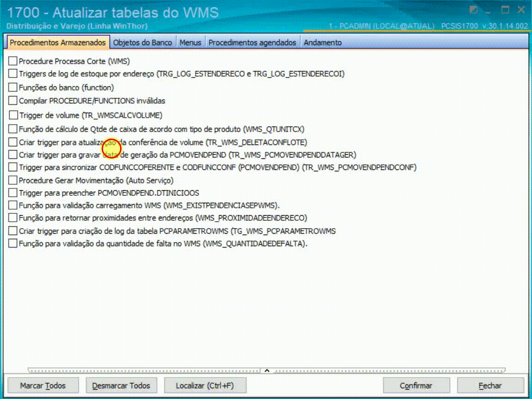This screenshot has height=399, width=532.
Task: Click the Marcar Todos button
Action: [43, 386]
